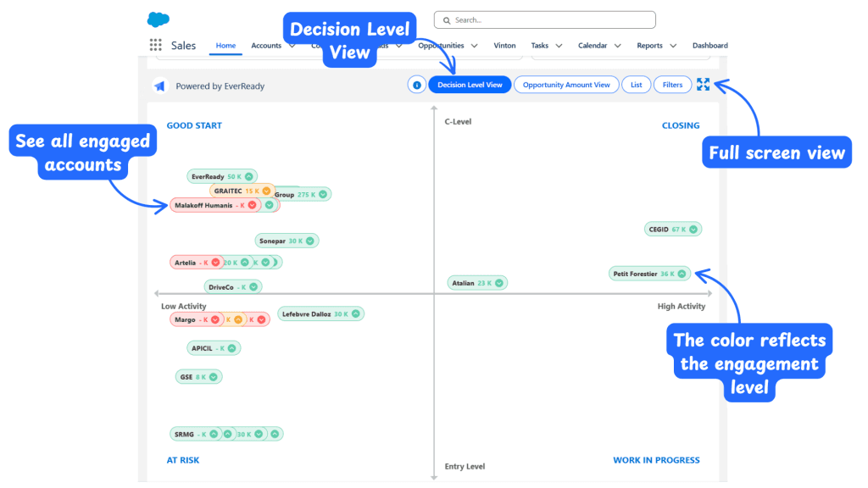868x488 pixels.
Task: Expand the Tasks tab dropdown chevron
Action: pyautogui.click(x=559, y=46)
